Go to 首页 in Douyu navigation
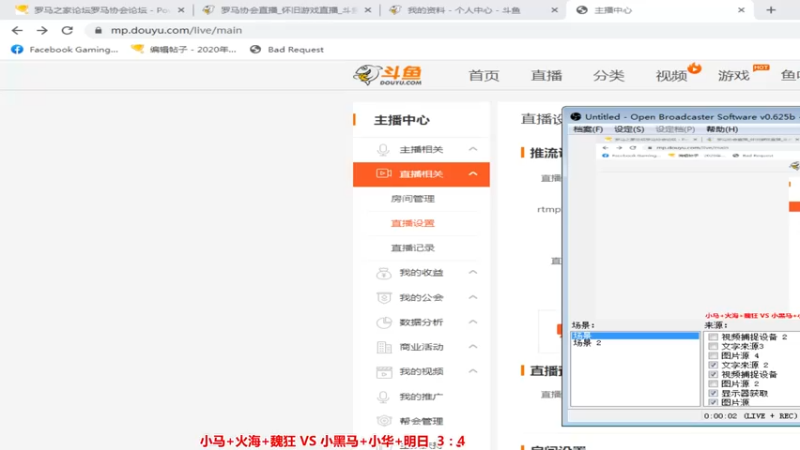This screenshot has width=800, height=450. tap(484, 76)
